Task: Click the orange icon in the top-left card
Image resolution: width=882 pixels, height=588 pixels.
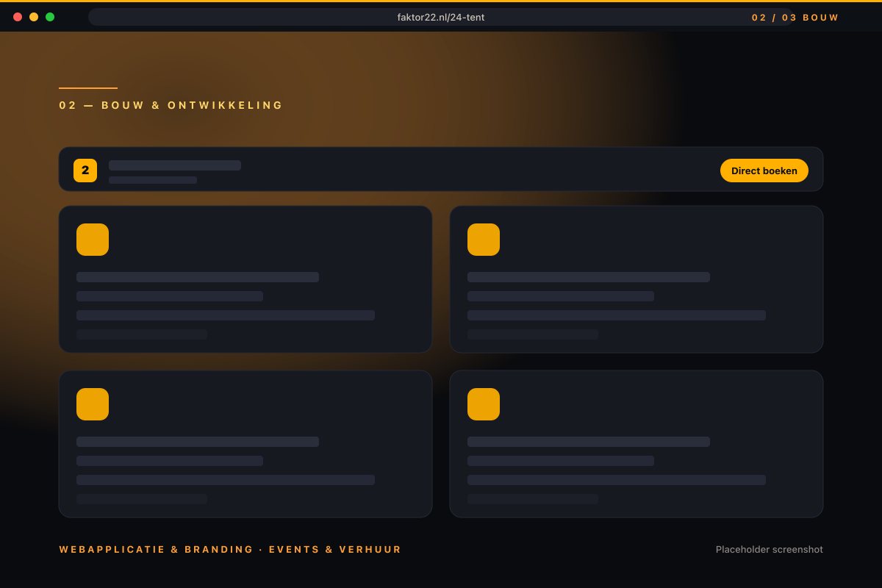Action: click(x=93, y=240)
